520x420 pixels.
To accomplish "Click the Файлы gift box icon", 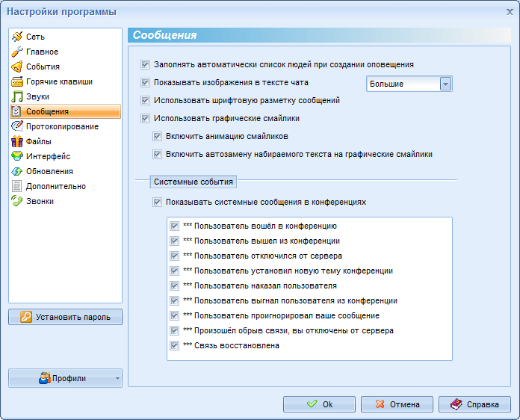I will point(17,141).
